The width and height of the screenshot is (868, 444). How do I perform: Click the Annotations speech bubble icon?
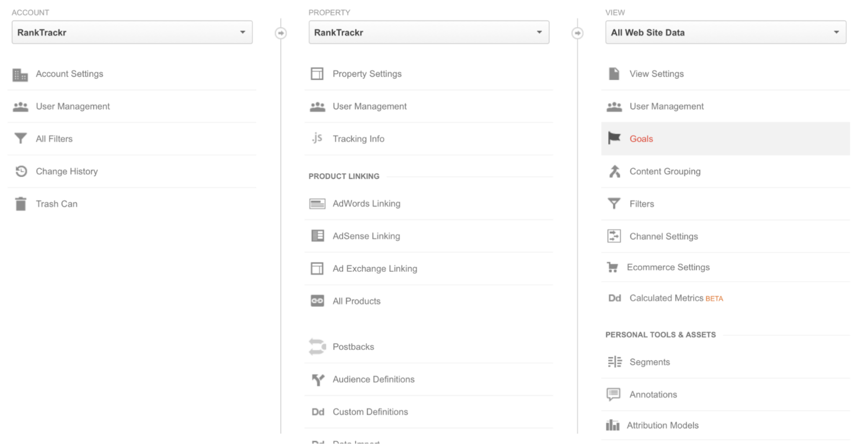[x=614, y=394]
